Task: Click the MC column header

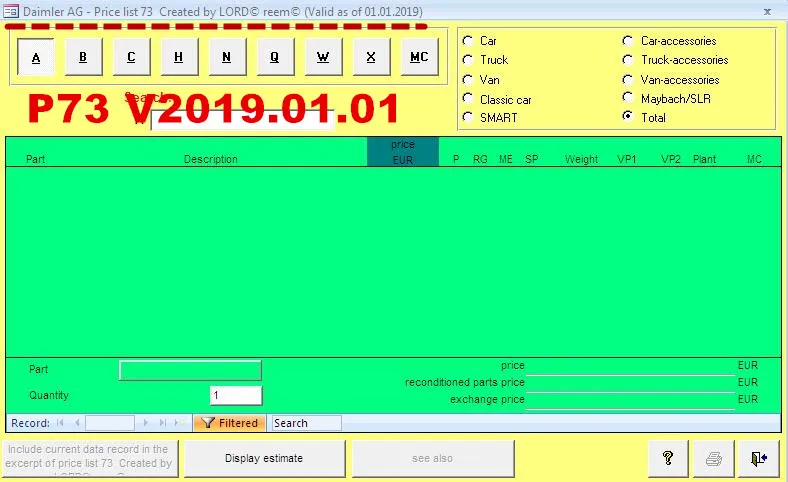Action: coord(754,159)
